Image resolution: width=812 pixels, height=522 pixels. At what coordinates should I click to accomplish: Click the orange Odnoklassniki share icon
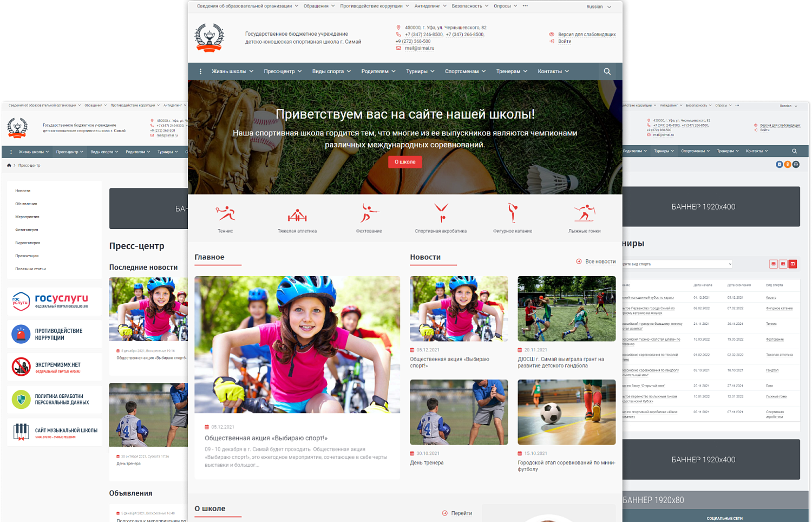coord(788,164)
